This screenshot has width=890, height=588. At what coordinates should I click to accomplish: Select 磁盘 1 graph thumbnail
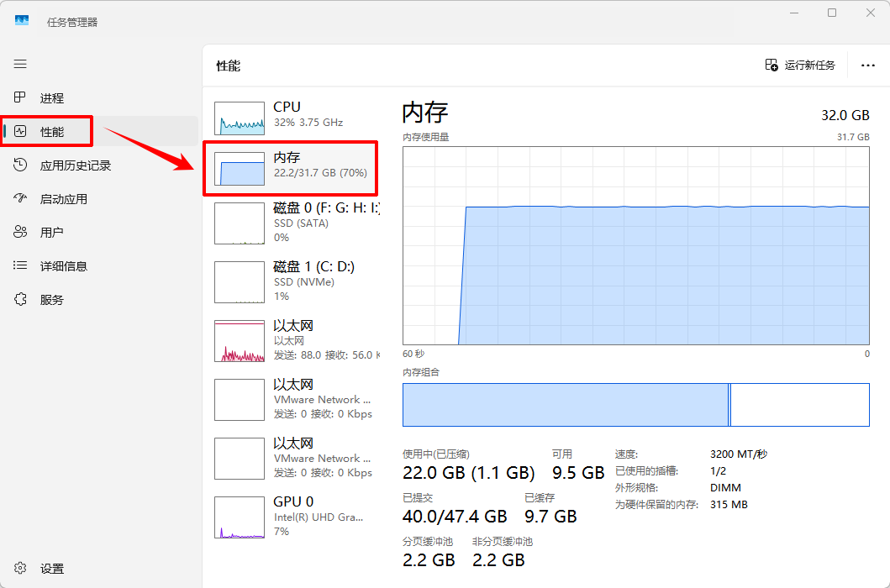pyautogui.click(x=240, y=282)
